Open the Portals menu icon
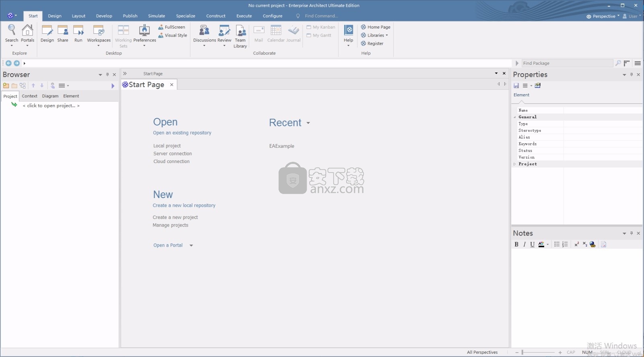644x357 pixels. (27, 35)
